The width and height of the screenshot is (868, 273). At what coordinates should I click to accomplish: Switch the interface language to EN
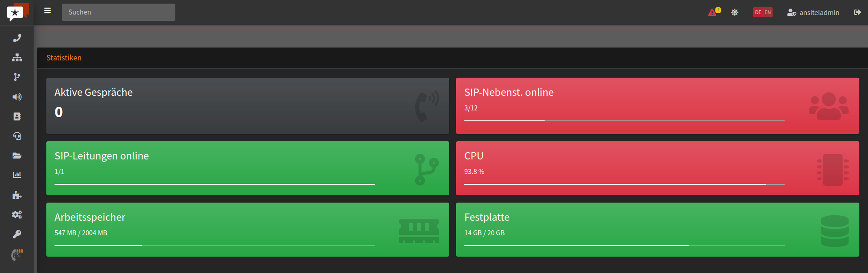click(x=767, y=12)
